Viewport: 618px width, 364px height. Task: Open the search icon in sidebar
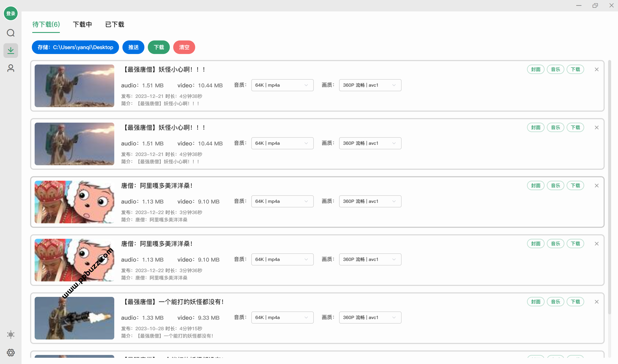11,33
